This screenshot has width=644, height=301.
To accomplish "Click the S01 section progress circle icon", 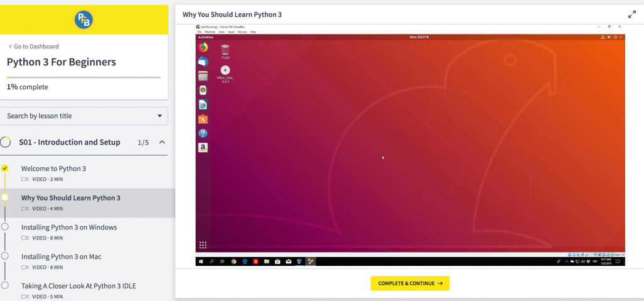I will [5, 143].
